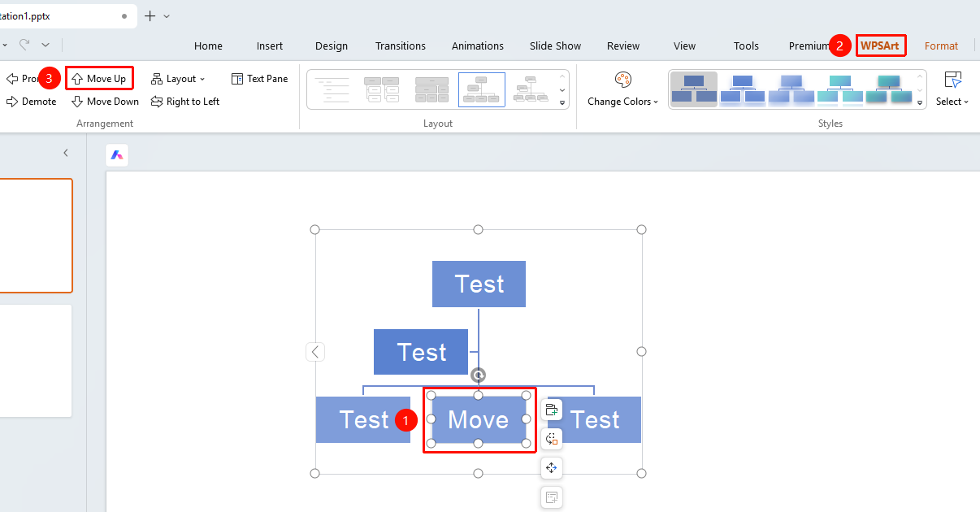Switch to the Format tab
The image size is (980, 512).
pyautogui.click(x=941, y=46)
